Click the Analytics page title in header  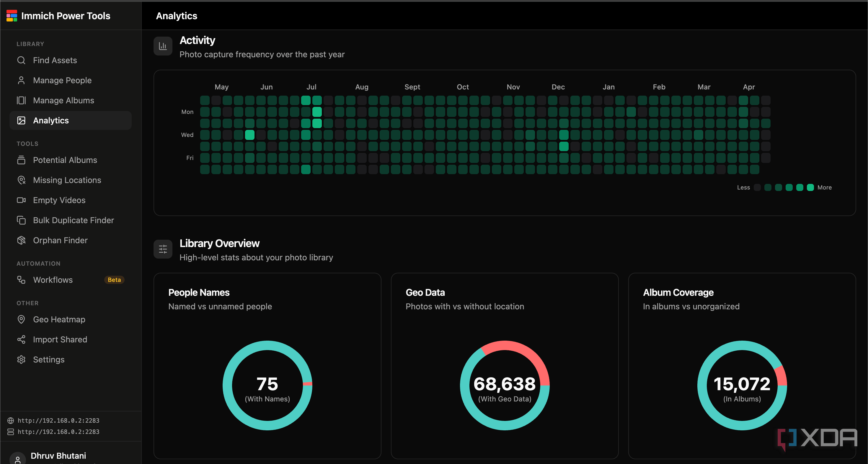(x=177, y=16)
